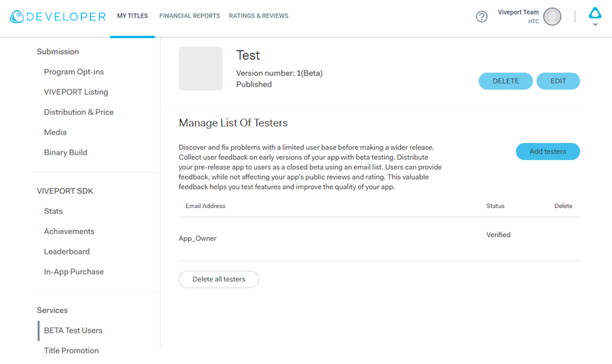Image resolution: width=612 pixels, height=364 pixels.
Task: Go to Distribution & Price section
Action: [79, 112]
